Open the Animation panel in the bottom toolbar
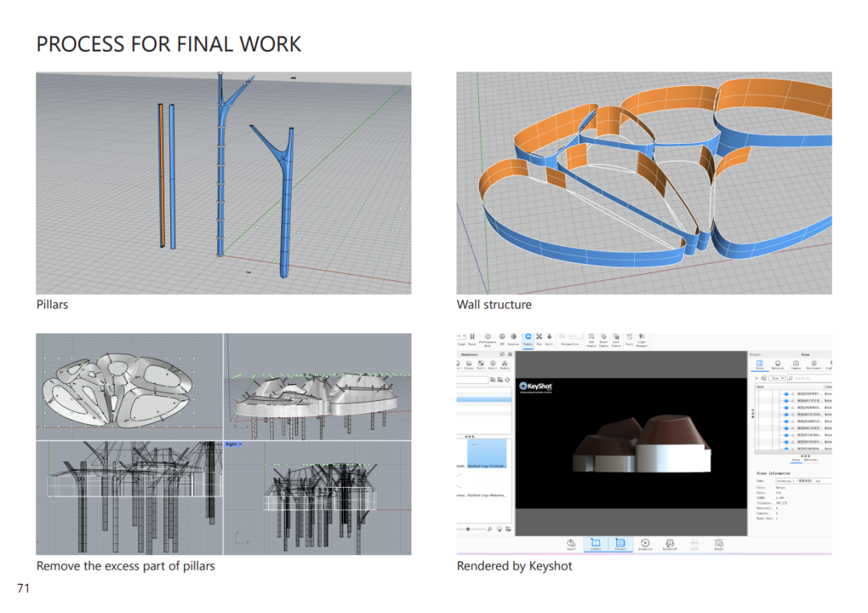 645,544
